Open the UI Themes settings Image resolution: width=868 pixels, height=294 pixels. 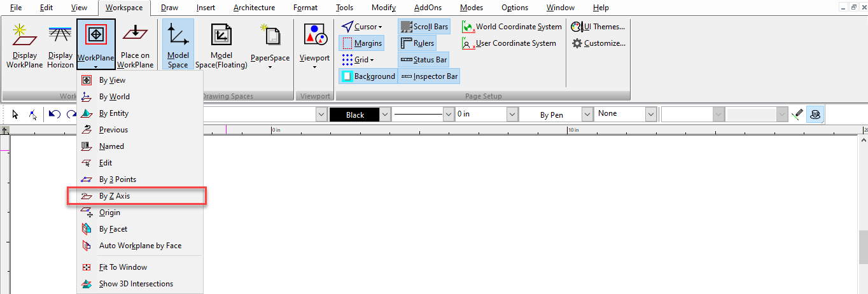(598, 27)
